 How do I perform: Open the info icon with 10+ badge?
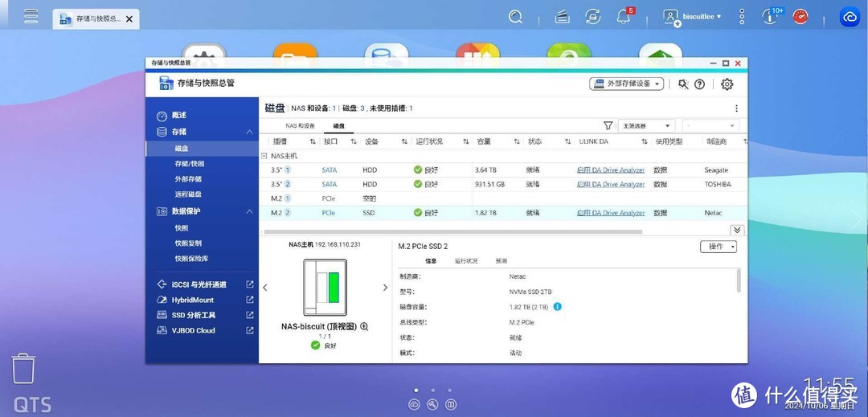pos(771,15)
